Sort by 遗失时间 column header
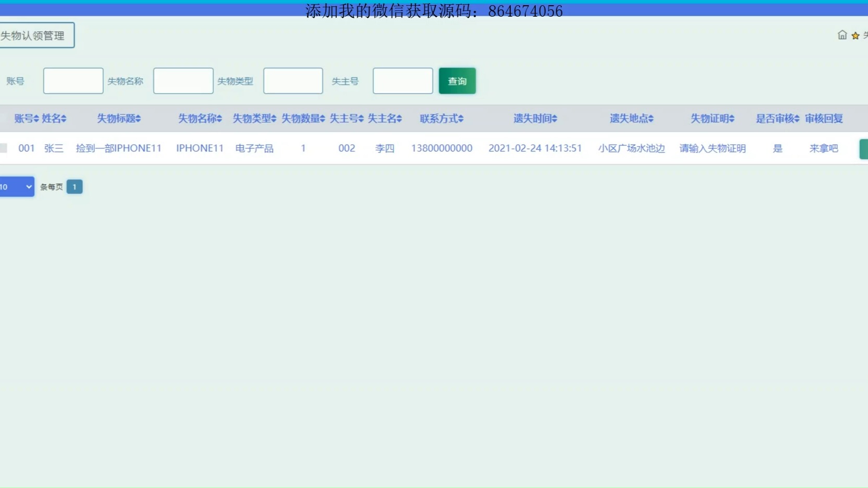 (535, 119)
